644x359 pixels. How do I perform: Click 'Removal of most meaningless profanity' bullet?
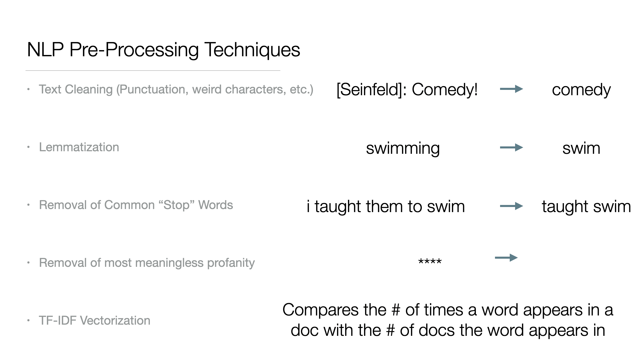pos(147,263)
